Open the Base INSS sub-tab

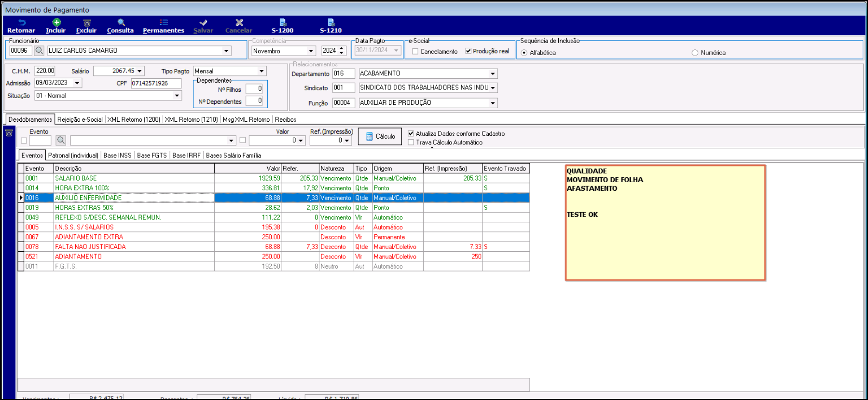point(117,155)
